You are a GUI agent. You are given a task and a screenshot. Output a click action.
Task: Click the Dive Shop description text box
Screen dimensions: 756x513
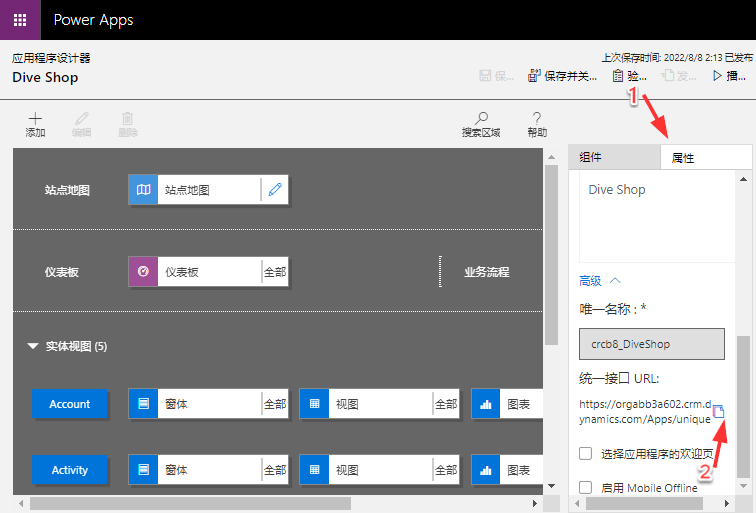tap(657, 218)
